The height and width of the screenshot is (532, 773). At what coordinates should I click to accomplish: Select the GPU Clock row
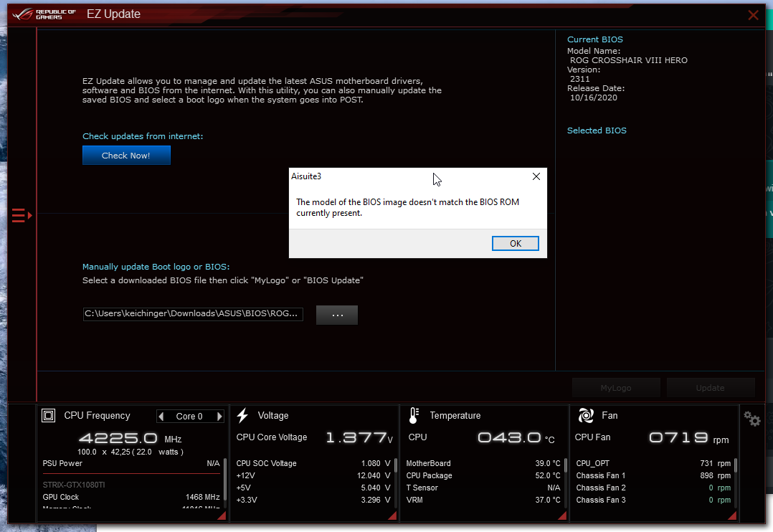(131, 497)
